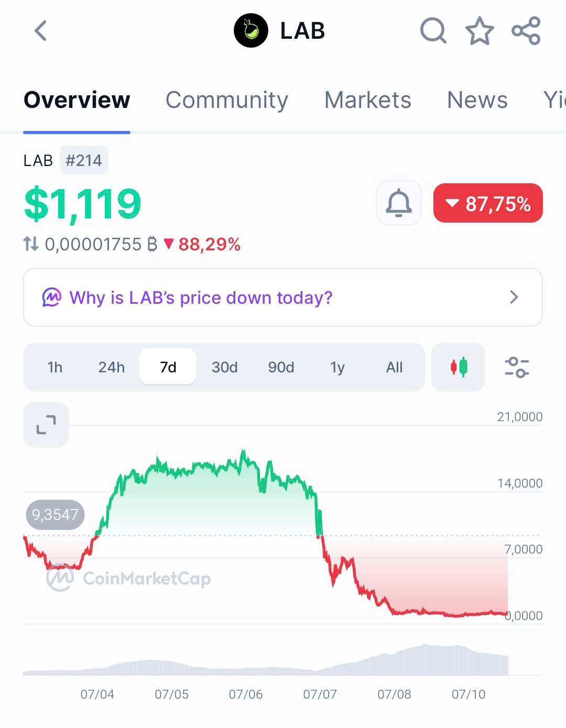
Task: Toggle the red 87,75% change badge
Action: pos(488,203)
